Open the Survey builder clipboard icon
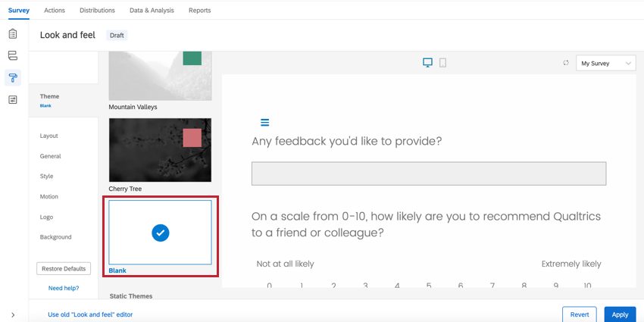644x322 pixels. click(x=13, y=33)
